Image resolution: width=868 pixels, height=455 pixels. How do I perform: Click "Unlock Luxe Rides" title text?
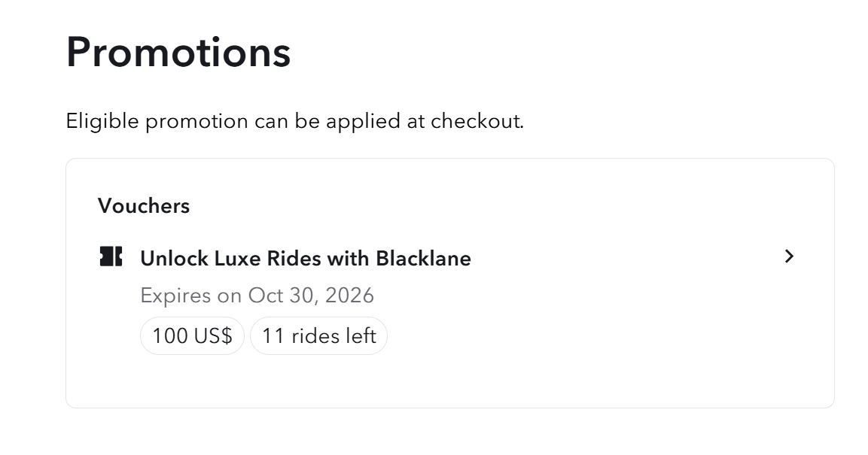[231, 259]
